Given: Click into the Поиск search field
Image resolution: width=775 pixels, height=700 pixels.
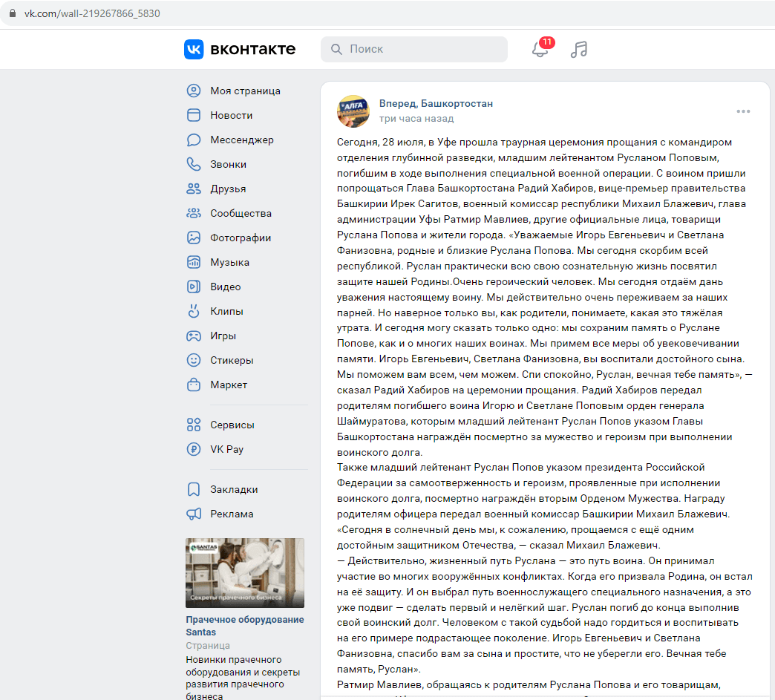Looking at the screenshot, I should 423,49.
